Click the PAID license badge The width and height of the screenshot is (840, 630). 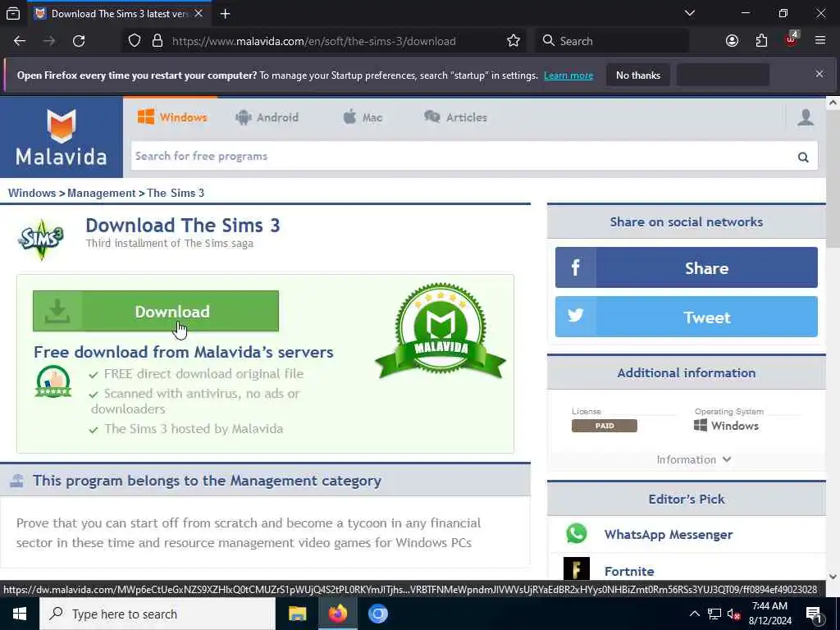[605, 426]
